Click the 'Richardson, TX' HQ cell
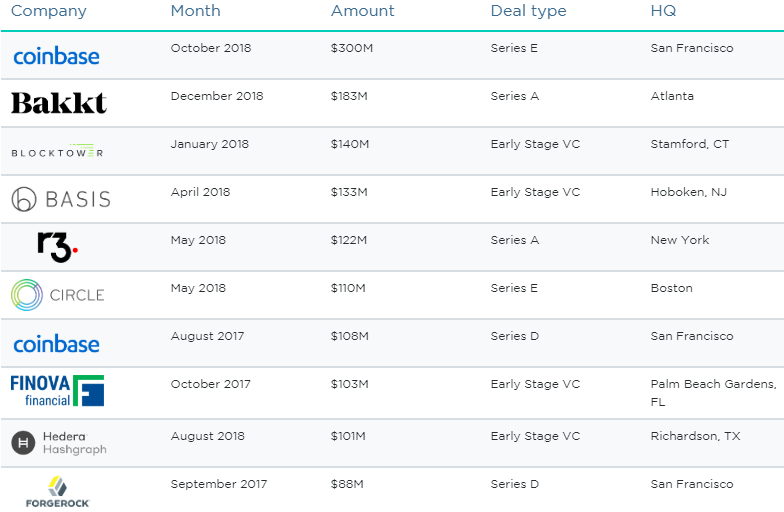784x512 pixels. (695, 436)
